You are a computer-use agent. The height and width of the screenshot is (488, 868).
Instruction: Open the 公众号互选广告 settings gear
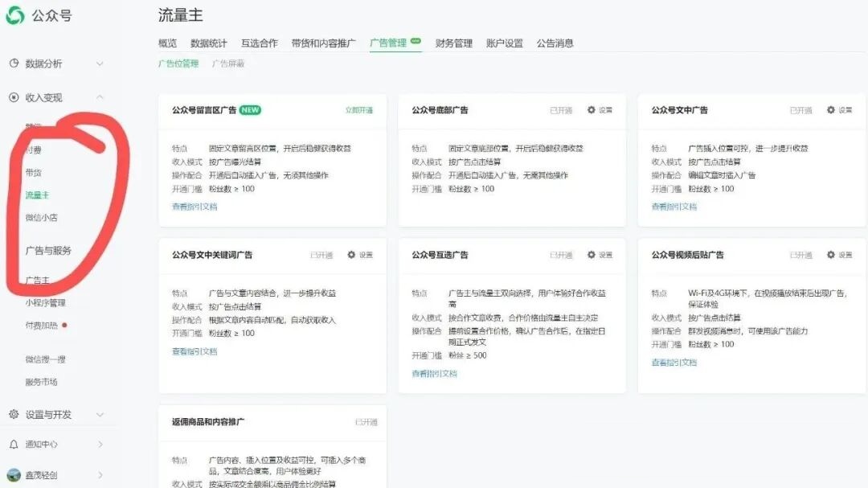(592, 255)
